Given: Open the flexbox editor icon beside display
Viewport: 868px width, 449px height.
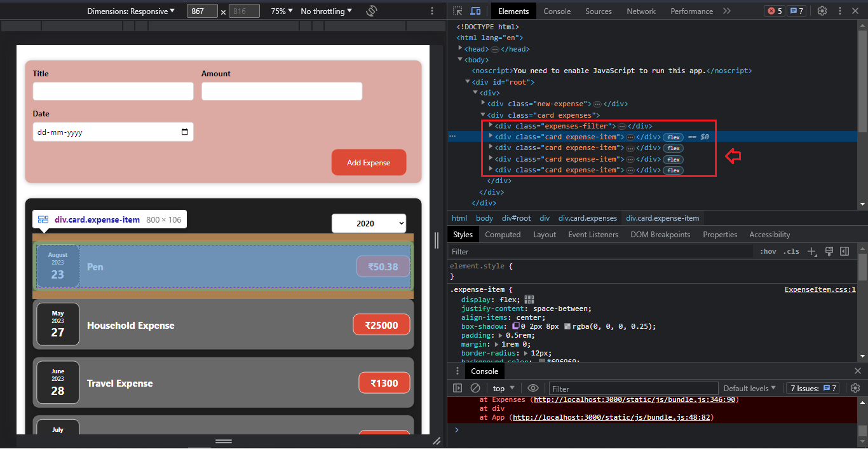Looking at the screenshot, I should click(x=529, y=300).
